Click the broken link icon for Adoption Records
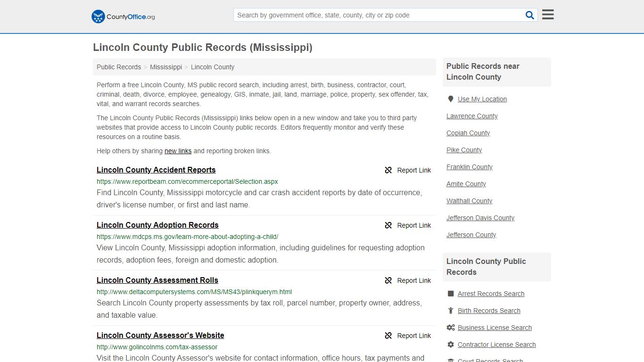The image size is (644, 362). pos(388,225)
